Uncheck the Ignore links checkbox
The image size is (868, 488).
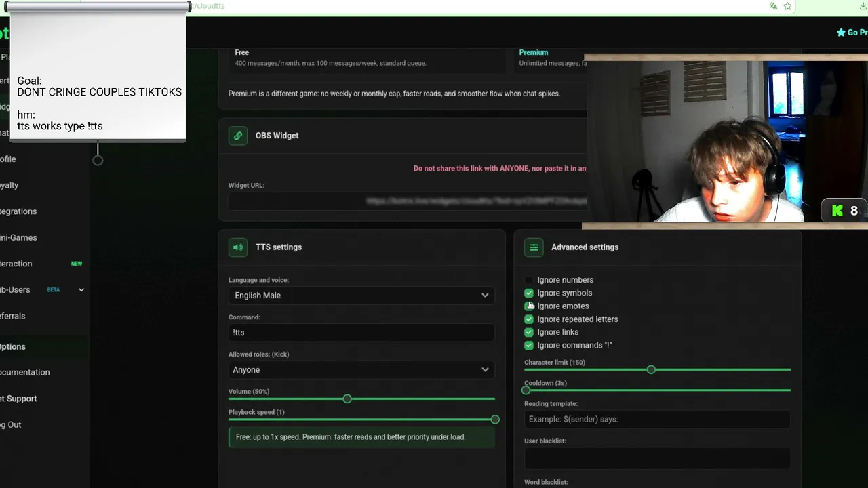[529, 332]
